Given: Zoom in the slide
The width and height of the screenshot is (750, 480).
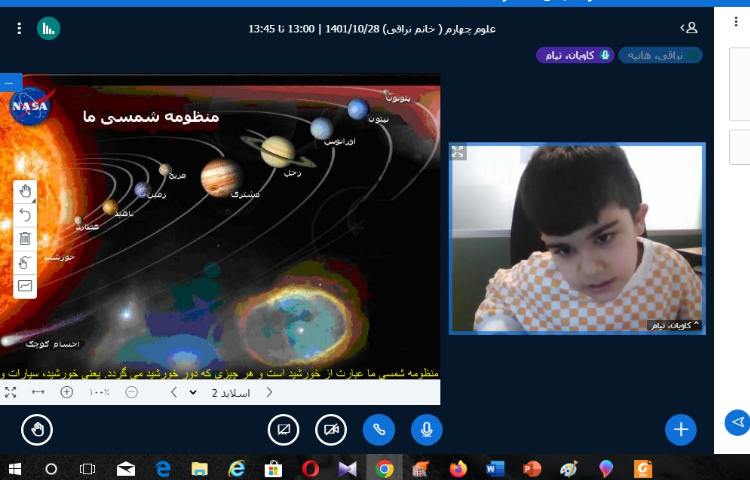Looking at the screenshot, I should pos(67,393).
